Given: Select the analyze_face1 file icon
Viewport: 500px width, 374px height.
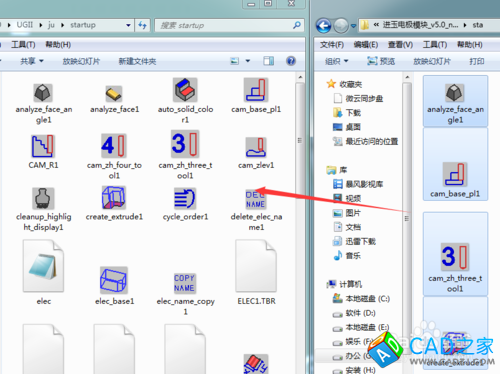Looking at the screenshot, I should [x=114, y=94].
